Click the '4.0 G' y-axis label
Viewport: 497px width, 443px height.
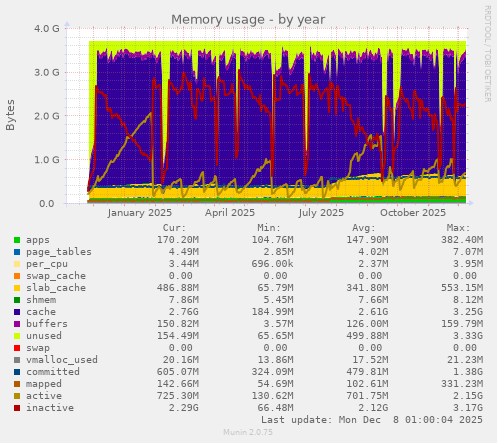[47, 29]
